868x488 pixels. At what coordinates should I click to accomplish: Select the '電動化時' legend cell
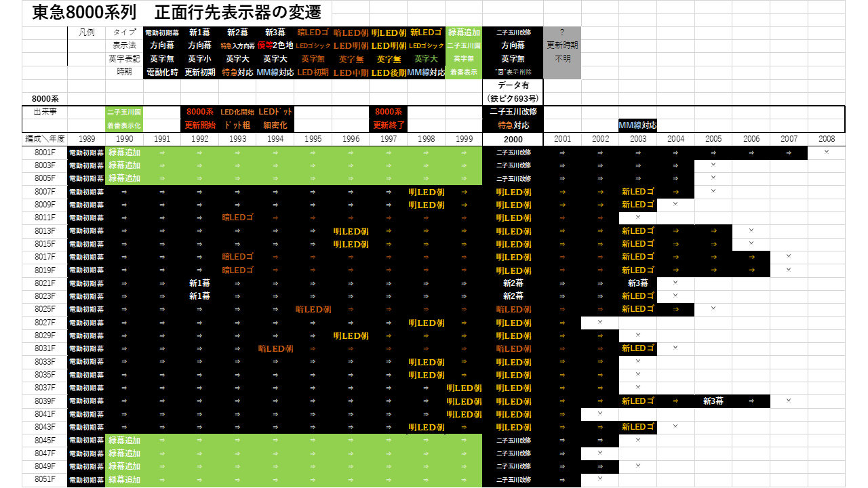tap(162, 72)
